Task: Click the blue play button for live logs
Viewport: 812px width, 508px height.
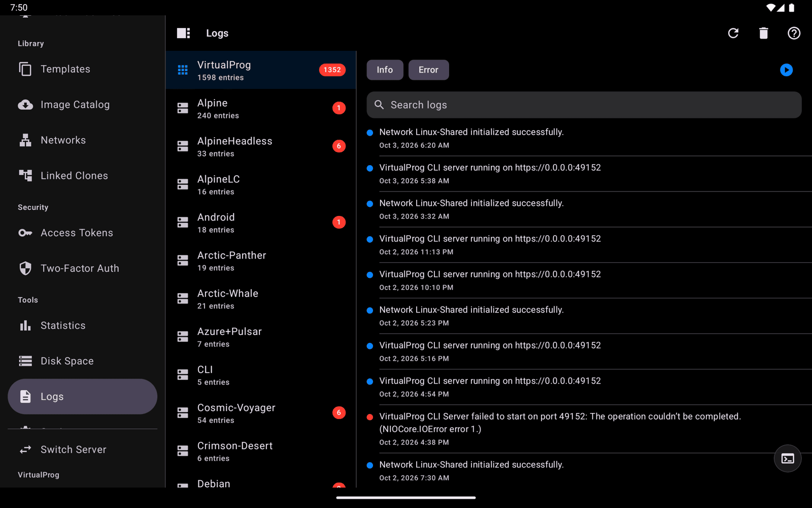Action: tap(786, 70)
